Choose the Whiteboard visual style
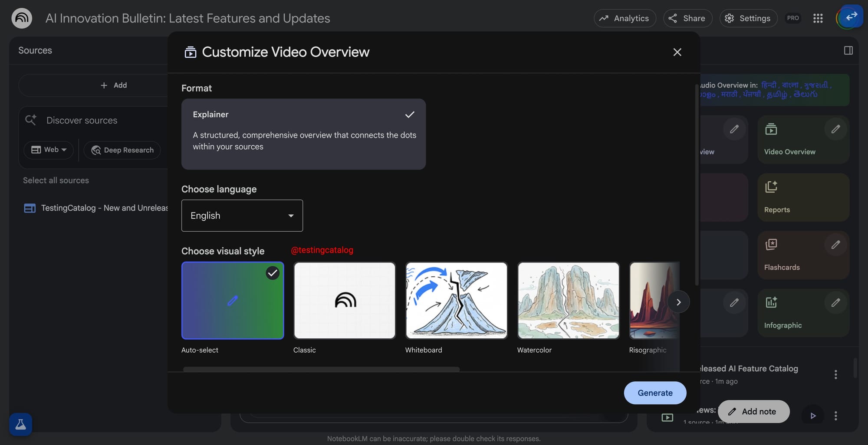The width and height of the screenshot is (868, 445). (456, 301)
